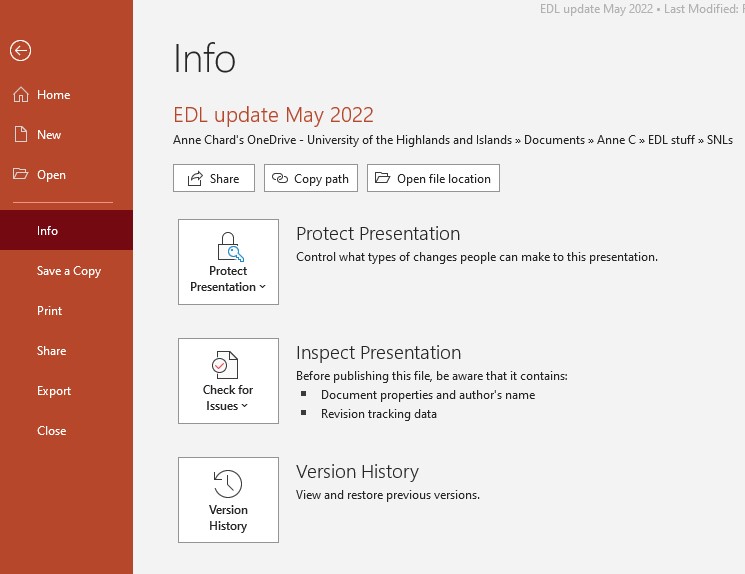Click the EDL update May 2022 title

tap(273, 115)
